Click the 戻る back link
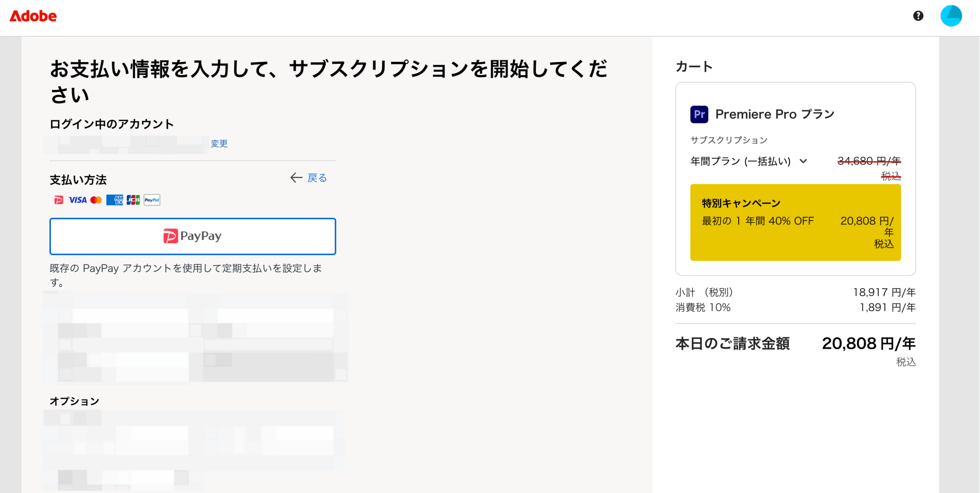Screen dimensions: 980x493 tap(317, 178)
